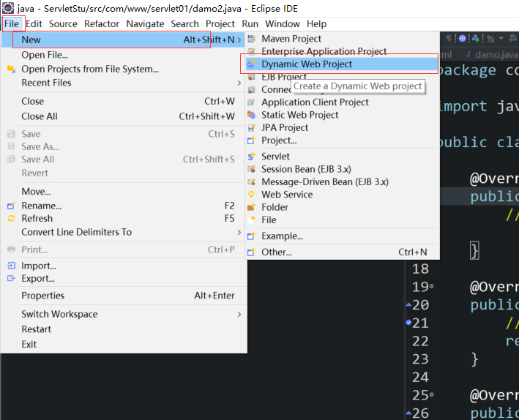Open the File menu
Image resolution: width=519 pixels, height=420 pixels.
tap(12, 24)
